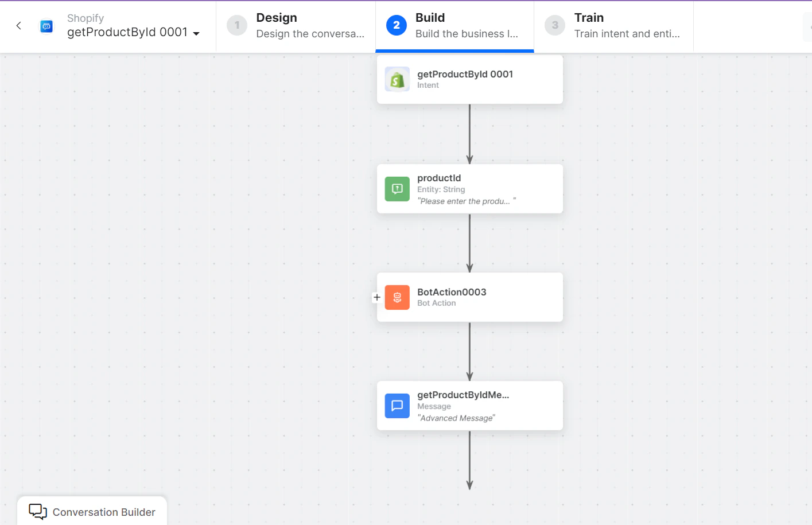Open the Conversation Builder panel

pos(92,511)
